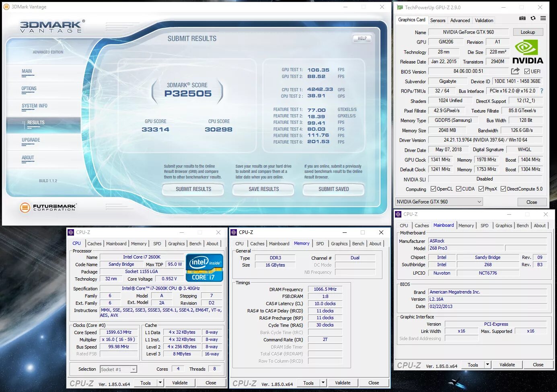
Task: Click Validate in the Mainboard window
Action: (x=507, y=365)
